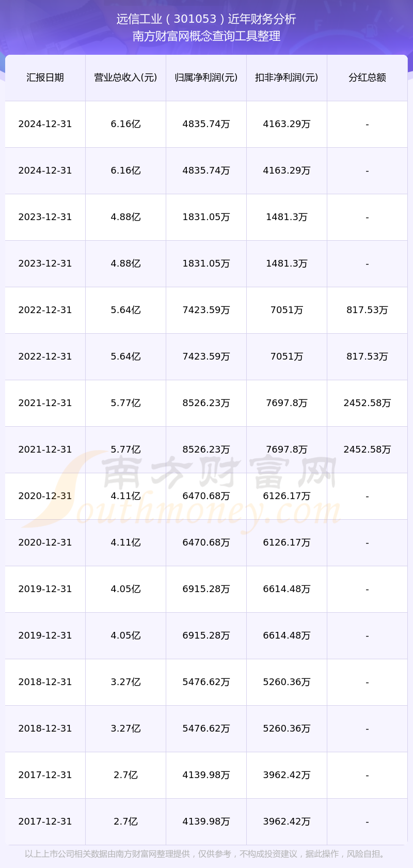This screenshot has width=413, height=868.
Task: Select the last 3962.42万 cell
Action: click(287, 822)
